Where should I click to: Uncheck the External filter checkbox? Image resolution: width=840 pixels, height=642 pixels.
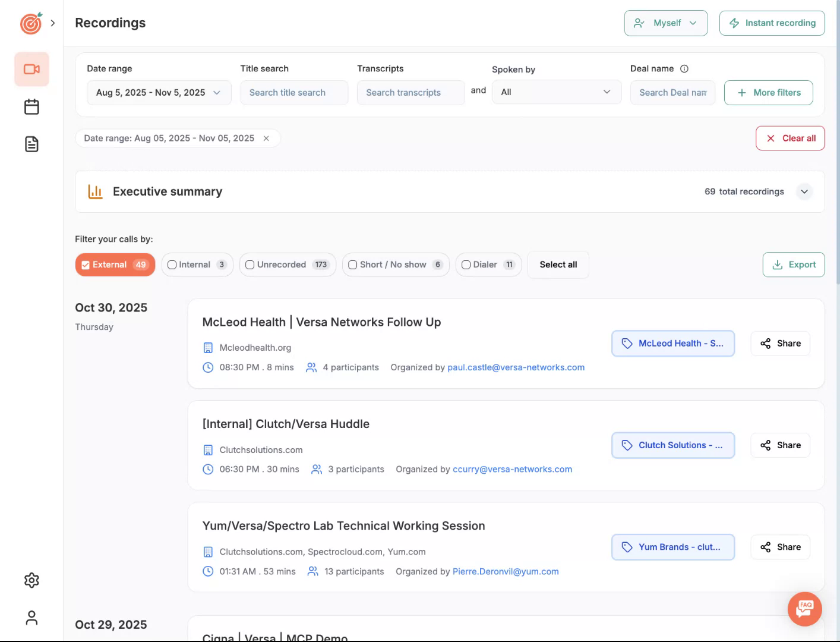pos(86,265)
